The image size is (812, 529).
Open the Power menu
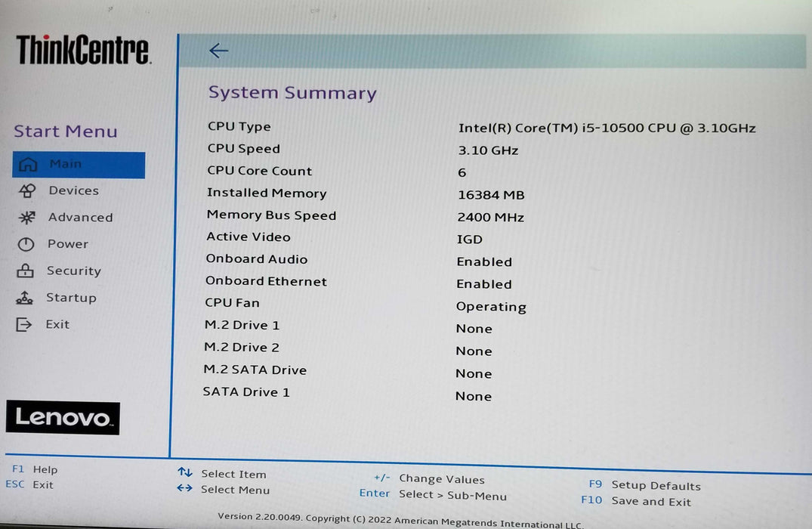[x=68, y=243]
